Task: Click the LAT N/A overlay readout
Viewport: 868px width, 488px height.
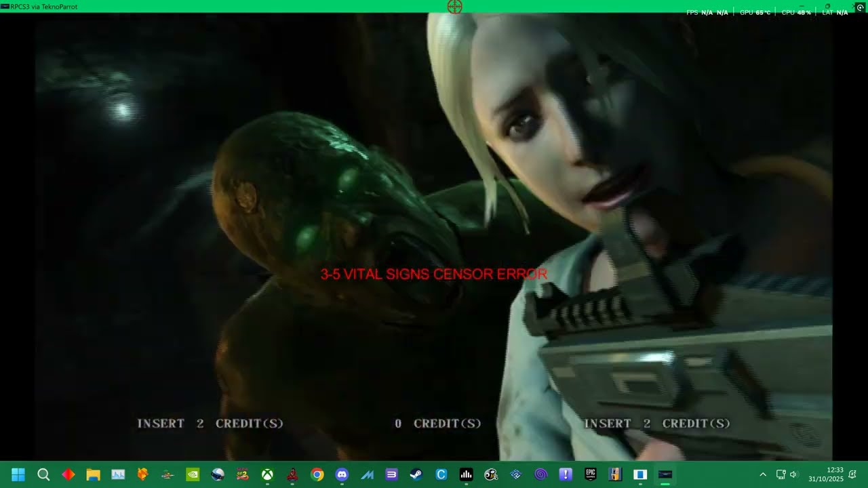Action: click(835, 12)
